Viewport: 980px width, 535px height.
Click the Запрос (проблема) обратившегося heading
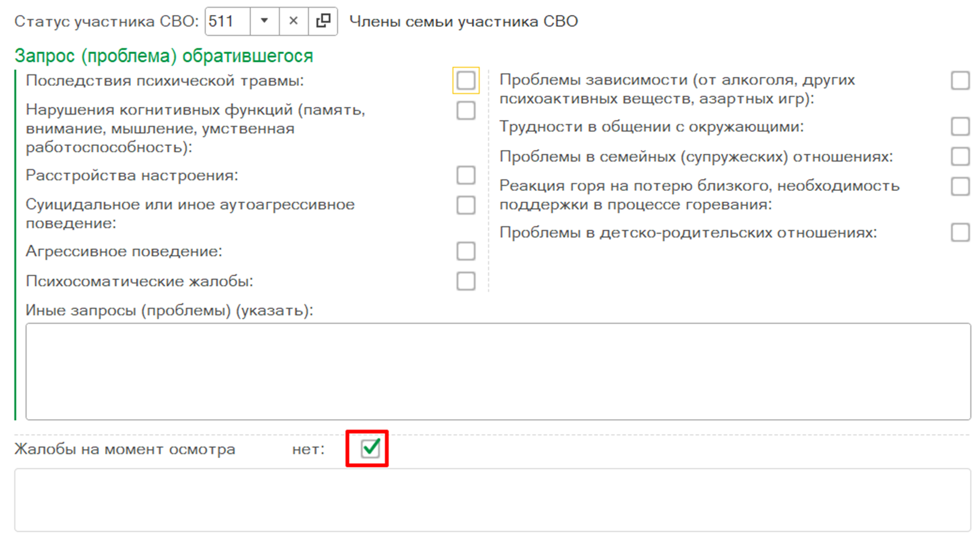point(164,56)
